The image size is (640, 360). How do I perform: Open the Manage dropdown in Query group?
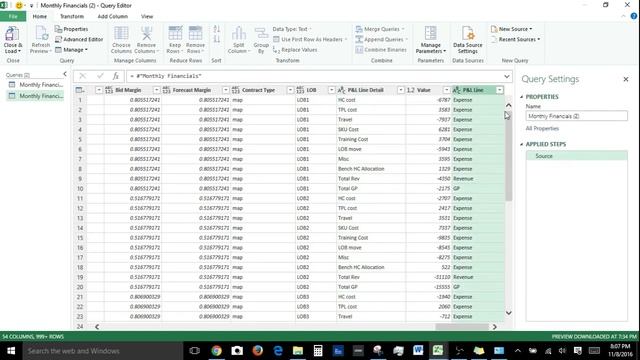tap(71, 50)
